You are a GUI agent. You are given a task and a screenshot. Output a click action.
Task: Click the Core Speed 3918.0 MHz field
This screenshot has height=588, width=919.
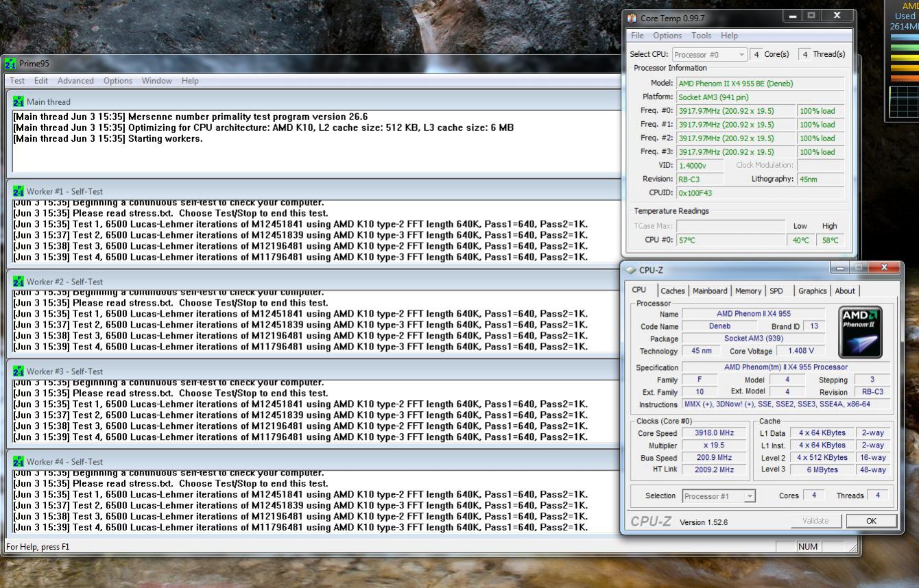(714, 433)
